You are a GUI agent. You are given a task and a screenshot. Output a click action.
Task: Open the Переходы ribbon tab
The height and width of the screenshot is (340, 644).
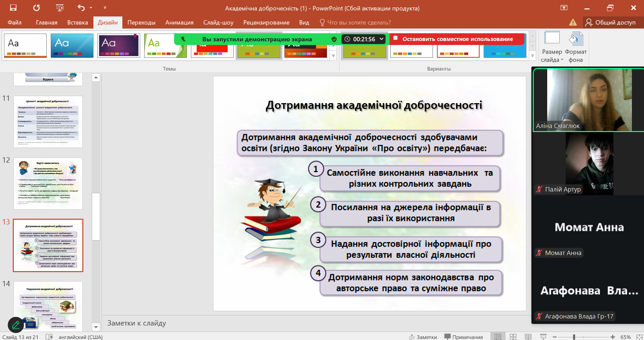pyautogui.click(x=141, y=23)
